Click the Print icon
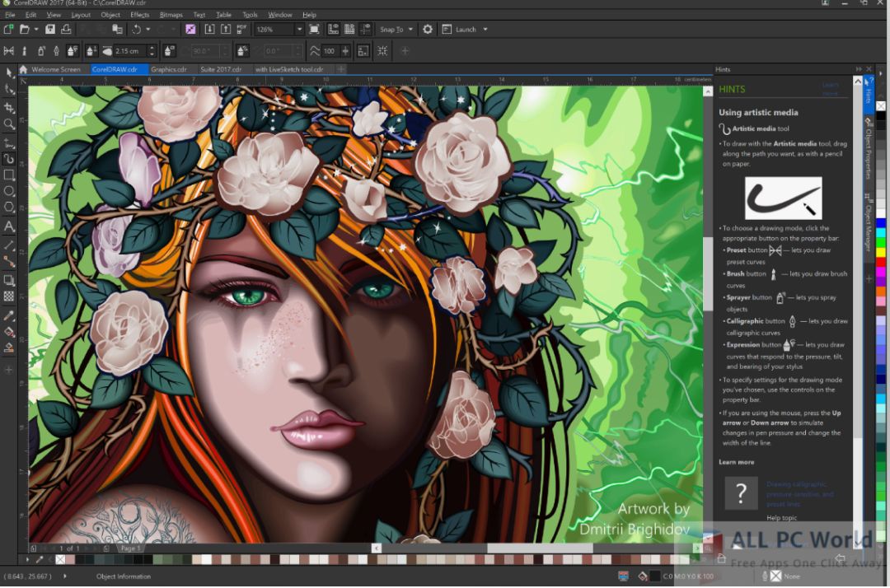 66,29
